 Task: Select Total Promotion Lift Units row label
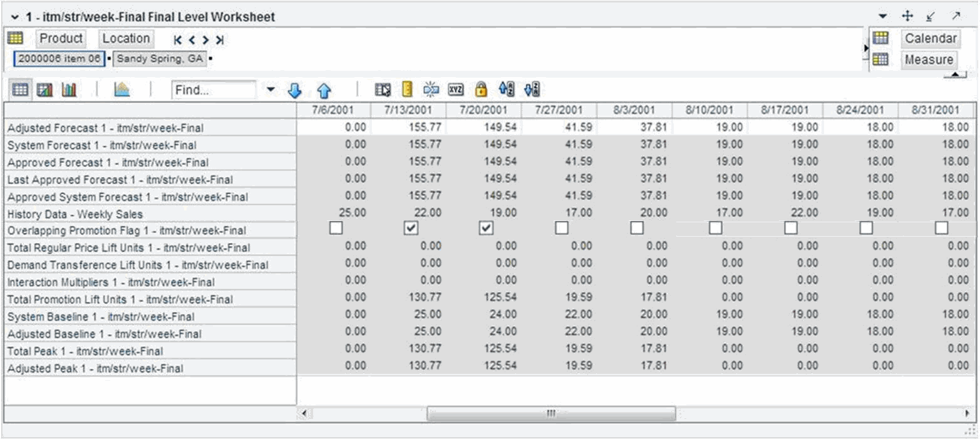click(150, 299)
